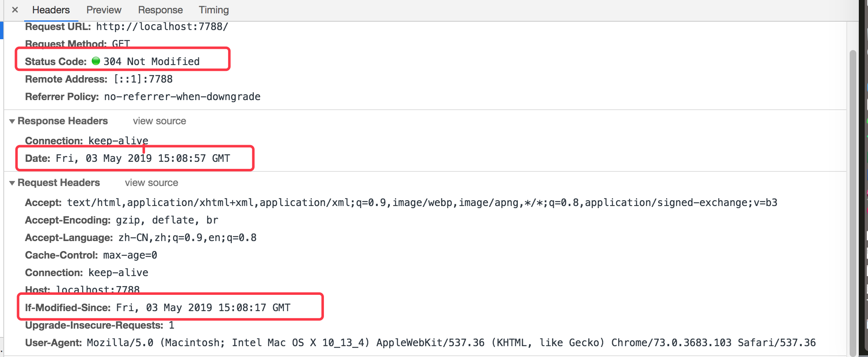868x357 pixels.
Task: Click the Remote Address [::1]:7788 value
Action: 143,79
